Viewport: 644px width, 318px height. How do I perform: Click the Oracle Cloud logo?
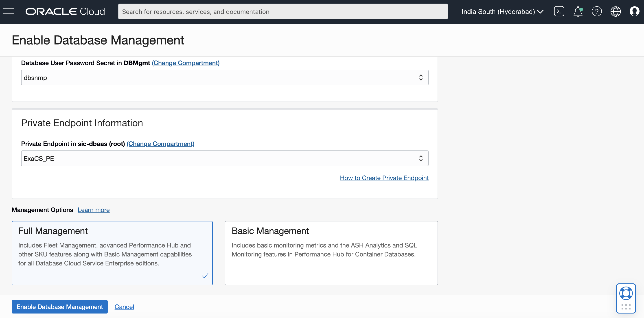[x=65, y=11]
